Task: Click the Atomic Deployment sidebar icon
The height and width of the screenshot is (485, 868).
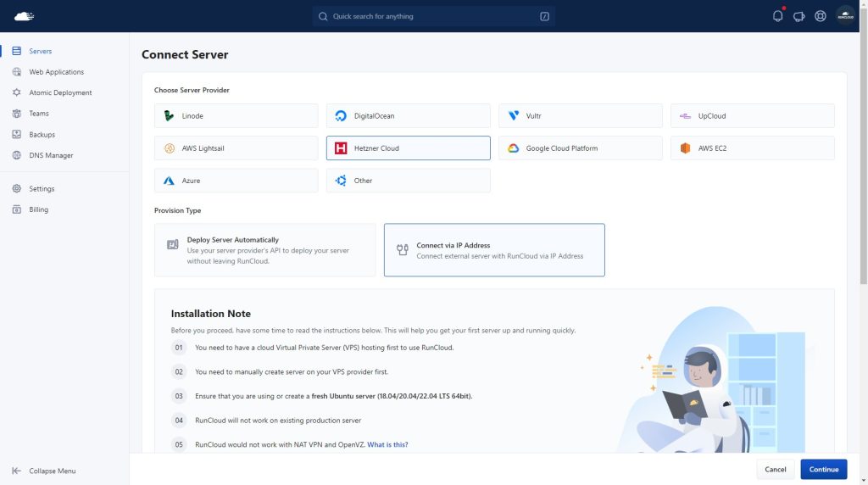Action: pyautogui.click(x=17, y=92)
